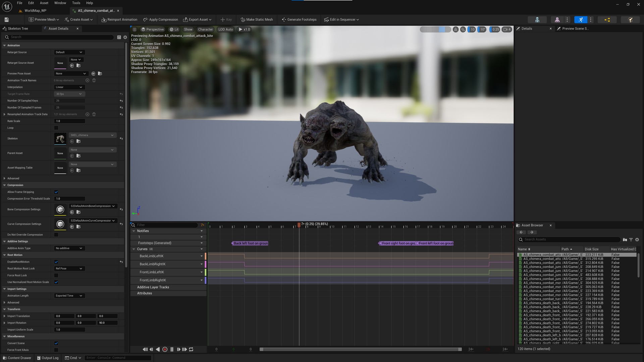644x362 pixels.
Task: Enable Force Front XAxis checkbox
Action: click(x=56, y=350)
